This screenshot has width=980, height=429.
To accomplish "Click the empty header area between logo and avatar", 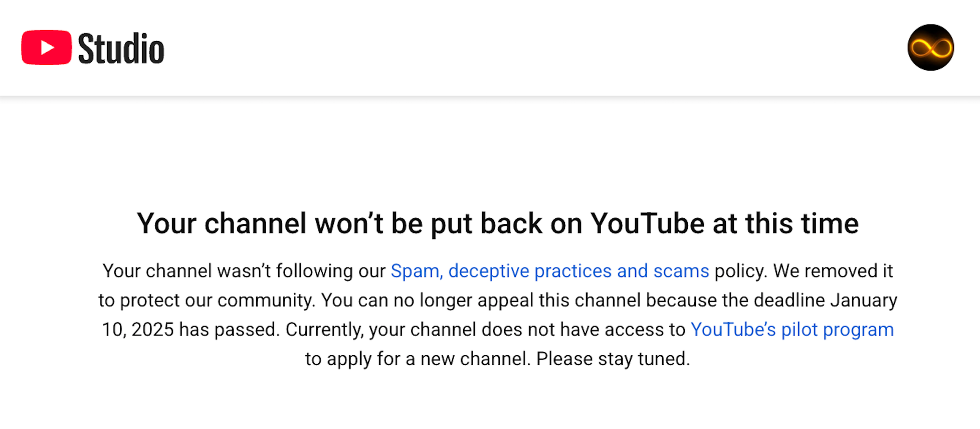I will point(501,48).
